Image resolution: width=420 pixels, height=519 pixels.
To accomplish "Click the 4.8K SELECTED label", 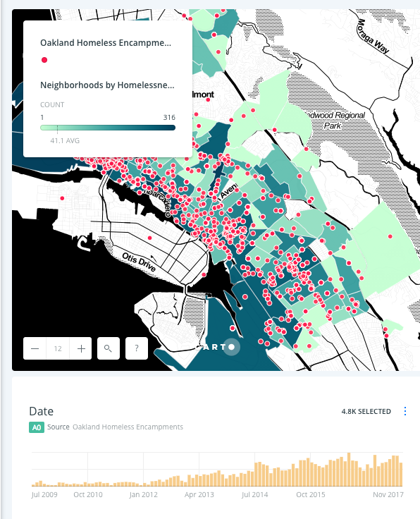I will click(366, 411).
